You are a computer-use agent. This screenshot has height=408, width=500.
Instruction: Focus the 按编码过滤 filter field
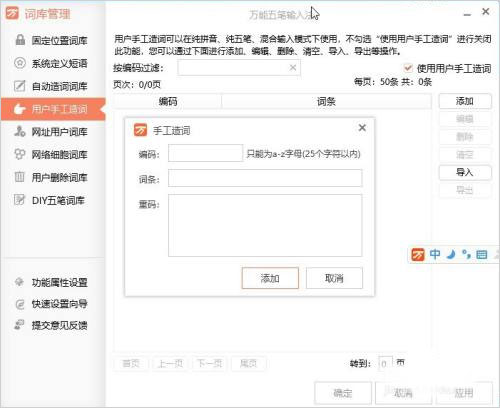click(239, 68)
